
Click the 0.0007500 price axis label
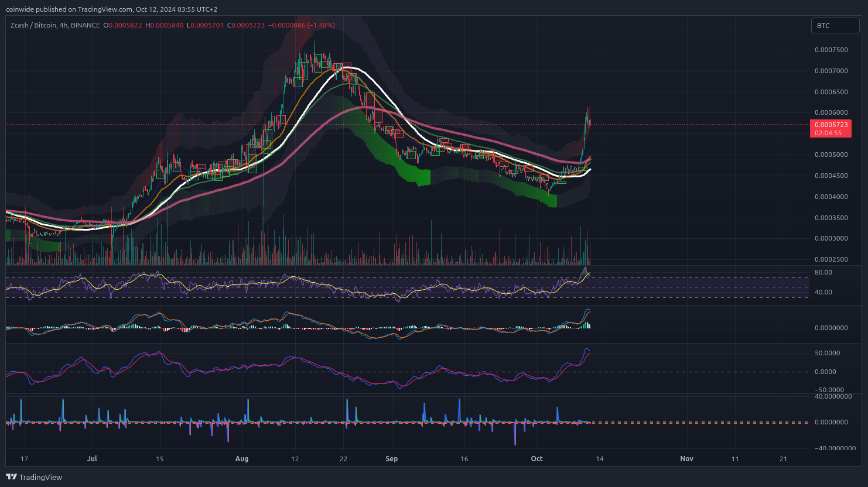(x=831, y=50)
